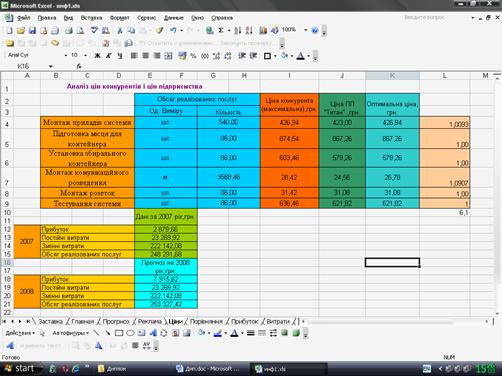Switch to the Прибуток sheet tab

(x=245, y=321)
